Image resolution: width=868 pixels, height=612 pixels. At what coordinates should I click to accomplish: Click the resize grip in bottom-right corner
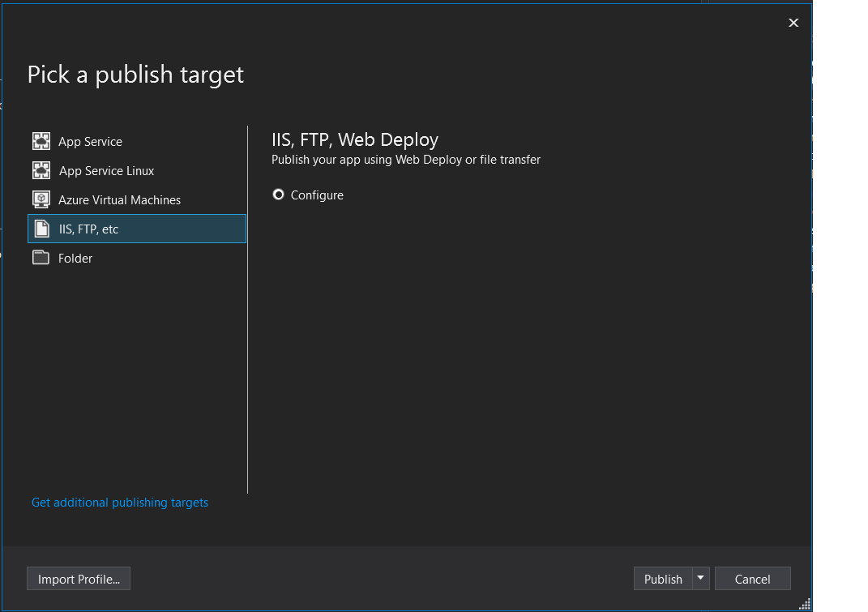[806, 605]
